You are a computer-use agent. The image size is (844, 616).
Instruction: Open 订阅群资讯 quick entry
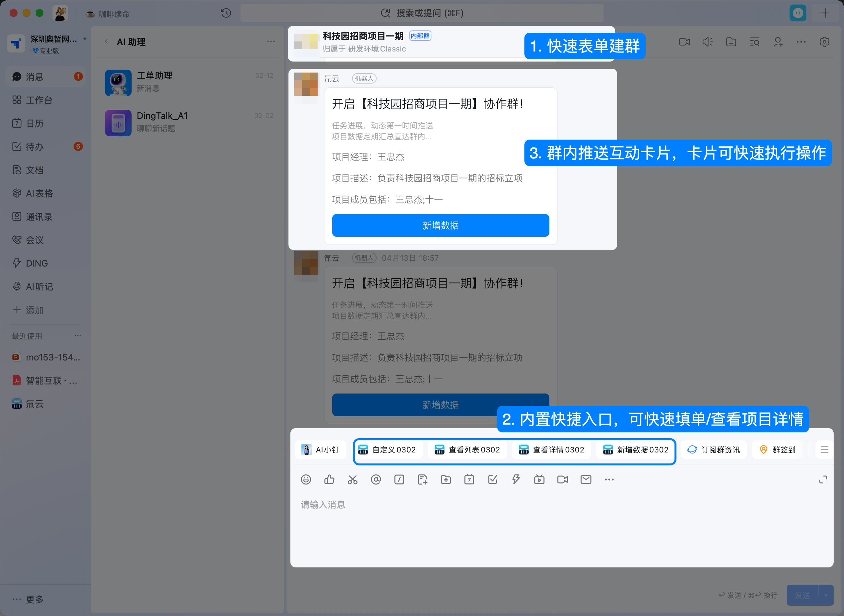click(x=713, y=450)
